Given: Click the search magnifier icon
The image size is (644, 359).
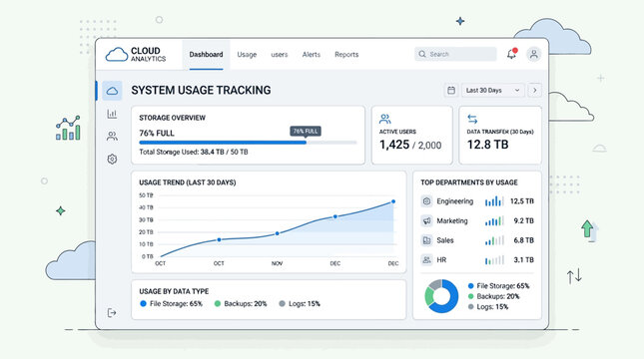Looking at the screenshot, I should coord(422,54).
